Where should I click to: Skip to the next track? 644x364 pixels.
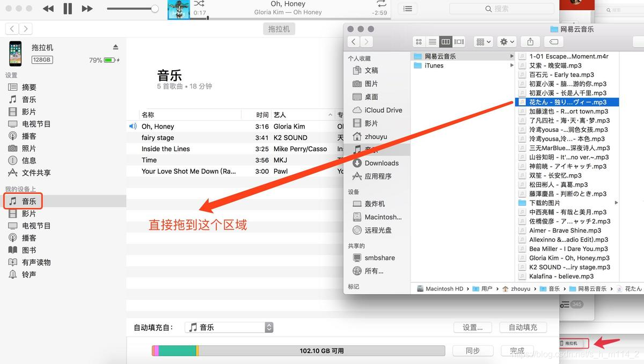pos(87,9)
